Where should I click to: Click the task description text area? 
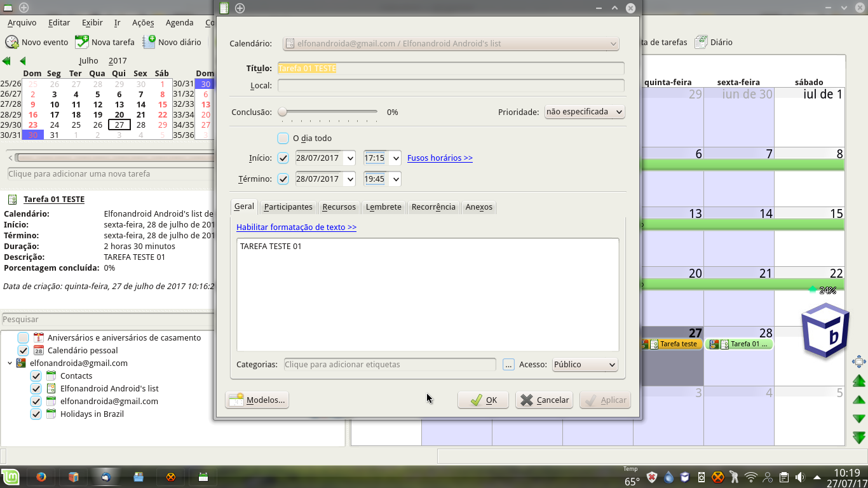(428, 294)
